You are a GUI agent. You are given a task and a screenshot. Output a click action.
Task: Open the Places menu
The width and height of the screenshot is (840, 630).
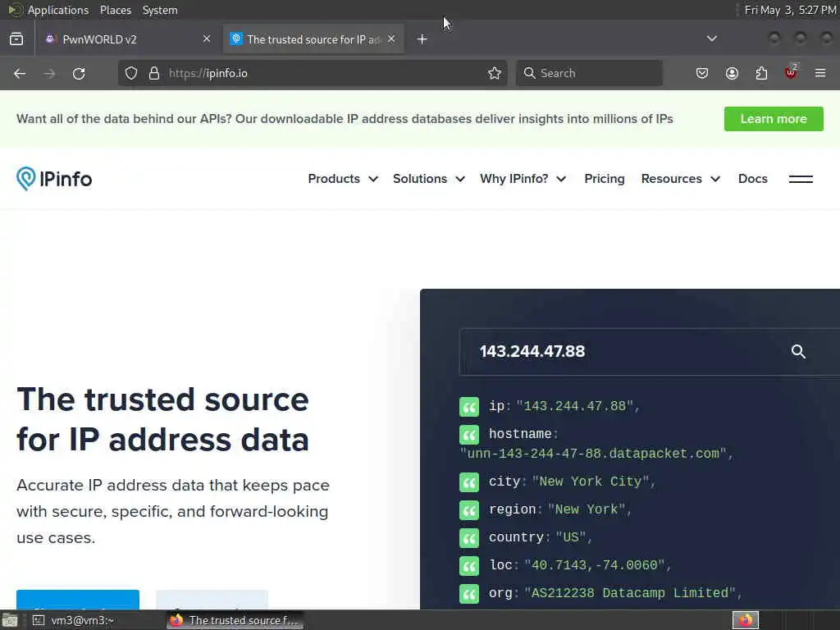click(116, 10)
